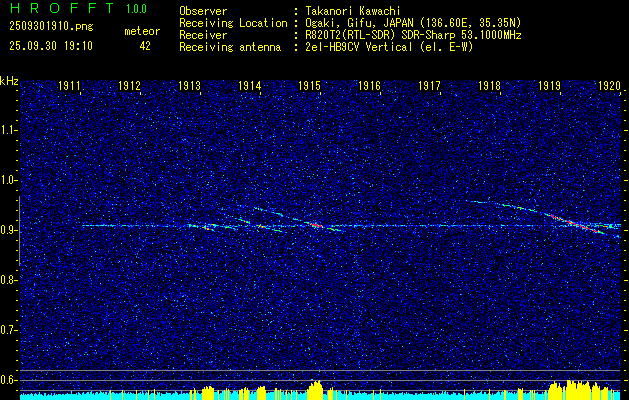Click the HROFFT title text
The height and width of the screenshot is (400, 629).
click(x=62, y=8)
